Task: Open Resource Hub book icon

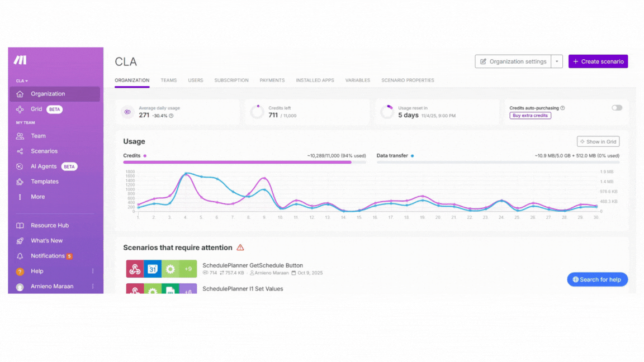Action: pos(20,226)
